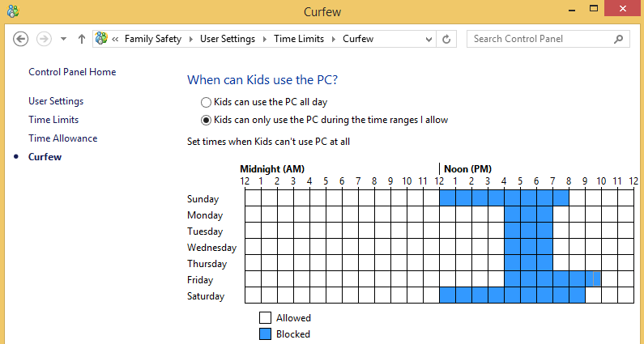This screenshot has height=344, width=644.
Task: Click Family Safety icon in address bar
Action: point(101,39)
